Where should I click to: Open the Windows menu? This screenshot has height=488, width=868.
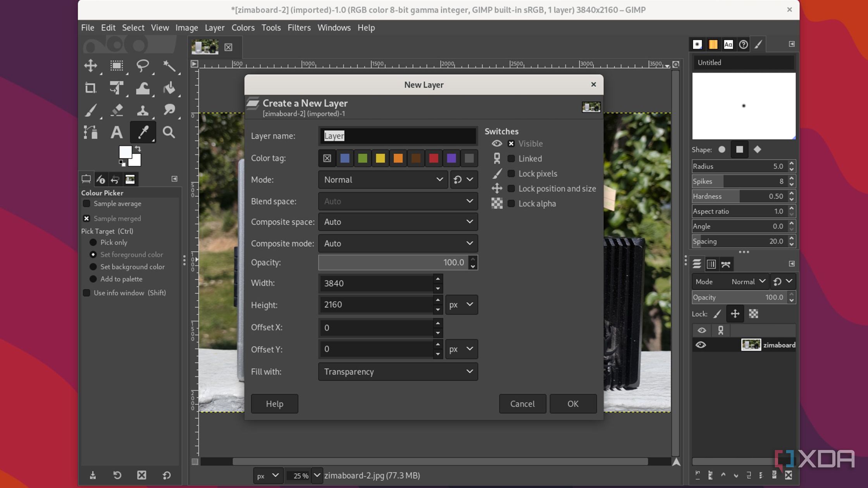334,28
